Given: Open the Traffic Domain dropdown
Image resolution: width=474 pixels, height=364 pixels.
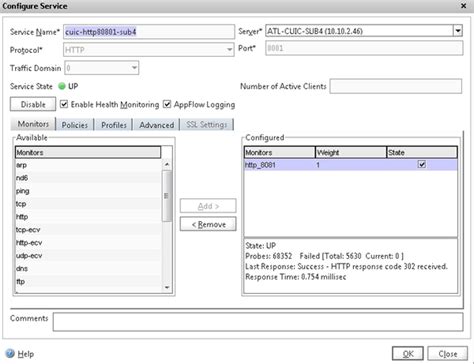Looking at the screenshot, I should [134, 68].
